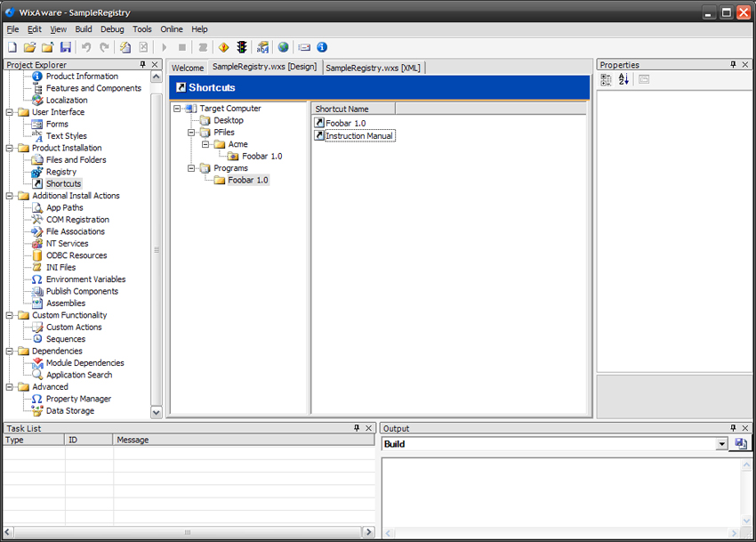The height and width of the screenshot is (542, 756).
Task: Click the blue info toolbar icon
Action: (x=322, y=47)
